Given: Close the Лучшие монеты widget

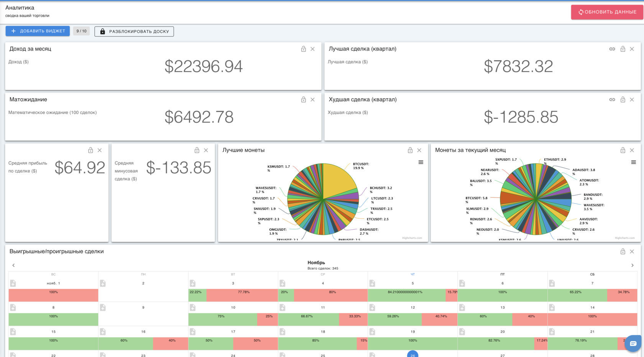Looking at the screenshot, I should pos(419,150).
